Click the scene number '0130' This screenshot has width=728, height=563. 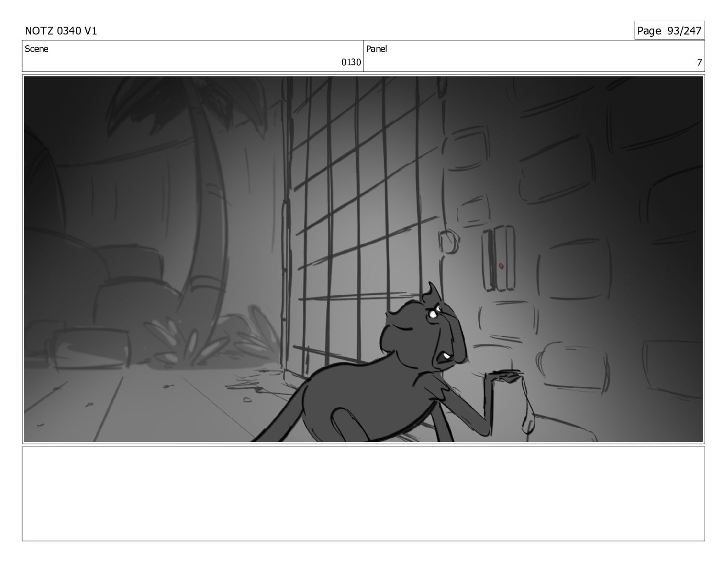pos(351,63)
